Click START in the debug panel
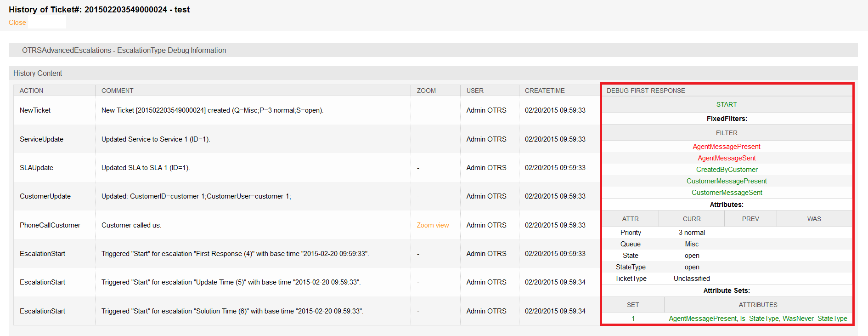 tap(727, 104)
